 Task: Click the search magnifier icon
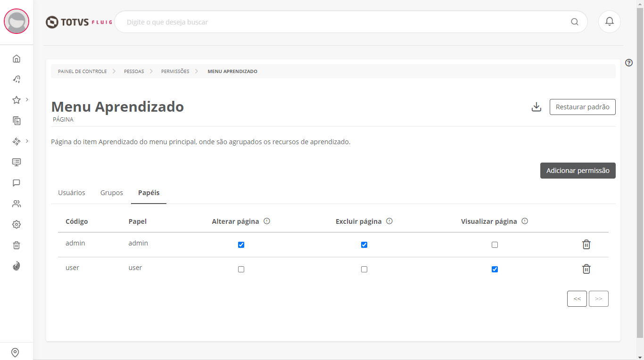574,22
